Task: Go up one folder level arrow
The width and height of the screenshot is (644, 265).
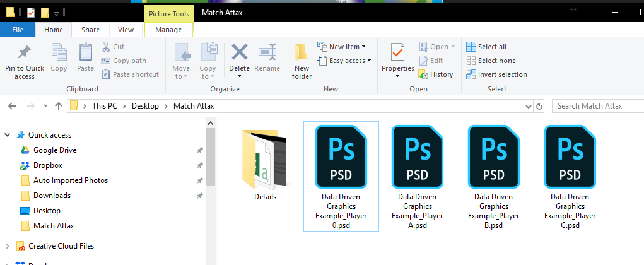Action: 58,106
